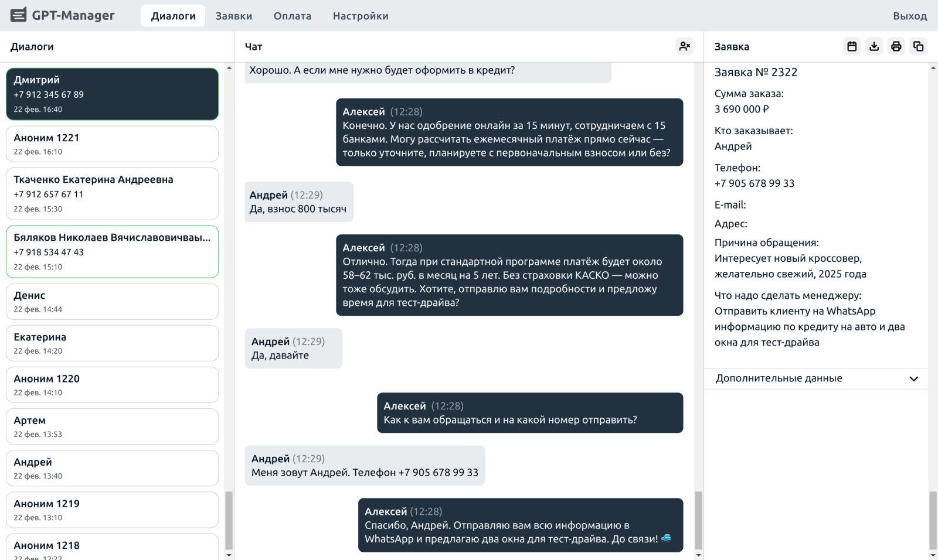Open the Оплата tab
This screenshot has height=560, width=938.
(x=292, y=16)
